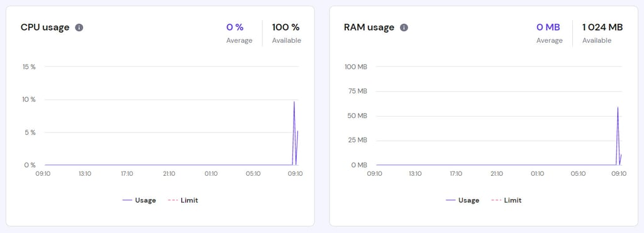644x233 pixels.
Task: Click the 100 % CPU available value
Action: coord(286,28)
